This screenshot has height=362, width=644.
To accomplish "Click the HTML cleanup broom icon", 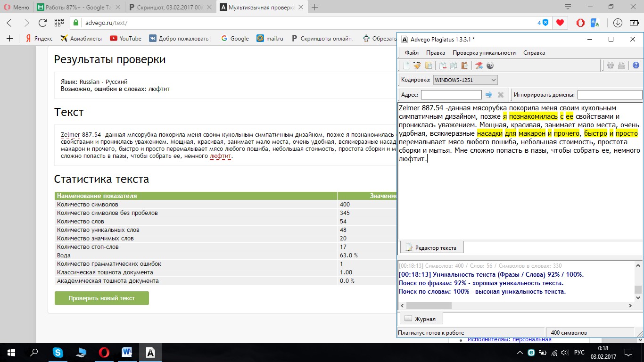I will pos(417,66).
